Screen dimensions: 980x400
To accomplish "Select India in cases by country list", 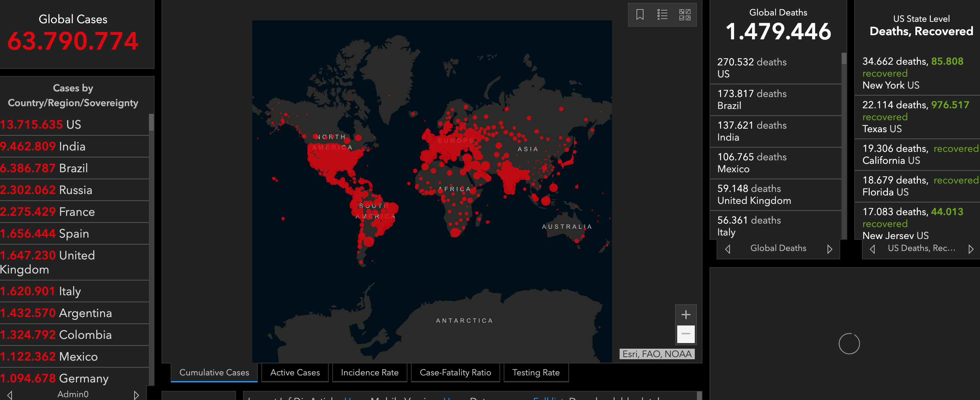I will pos(72,147).
